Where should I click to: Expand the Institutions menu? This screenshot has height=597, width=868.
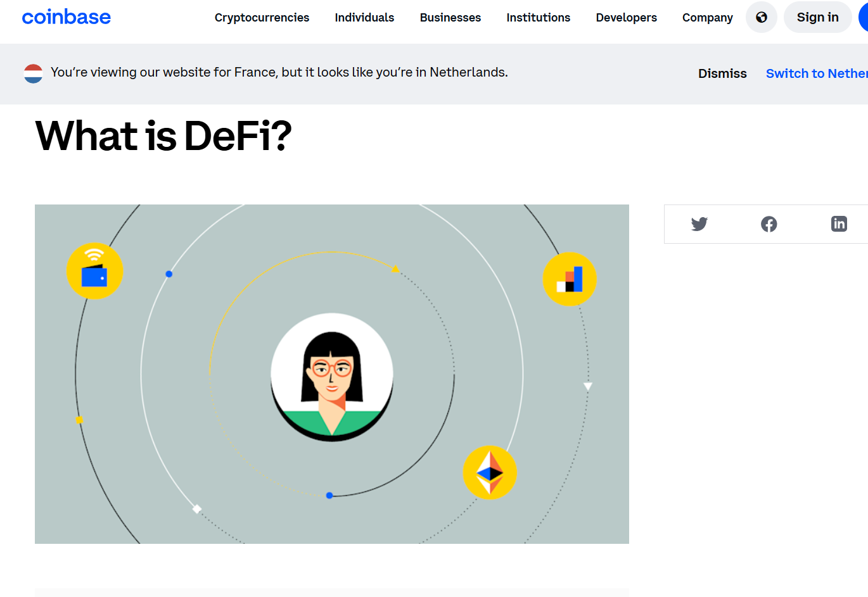coord(538,18)
